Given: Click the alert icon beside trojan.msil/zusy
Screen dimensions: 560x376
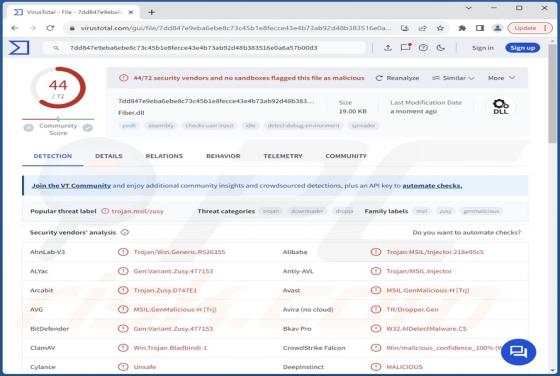Looking at the screenshot, I should (105, 211).
